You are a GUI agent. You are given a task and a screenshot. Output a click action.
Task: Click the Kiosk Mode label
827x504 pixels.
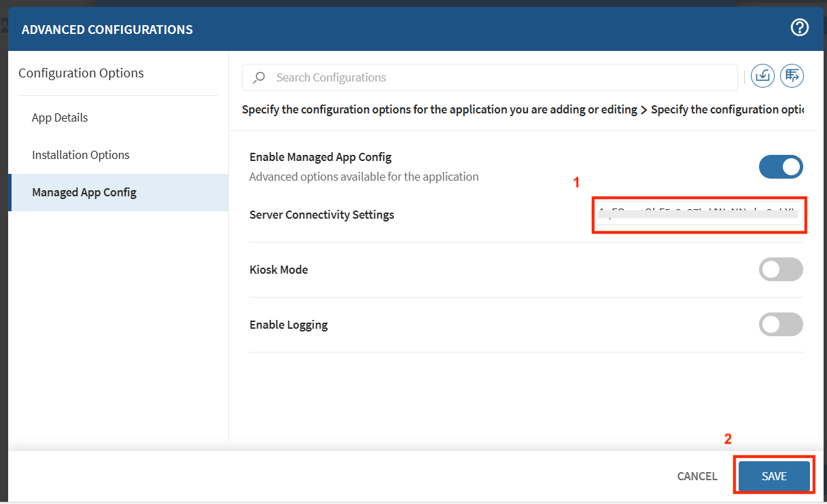click(279, 270)
